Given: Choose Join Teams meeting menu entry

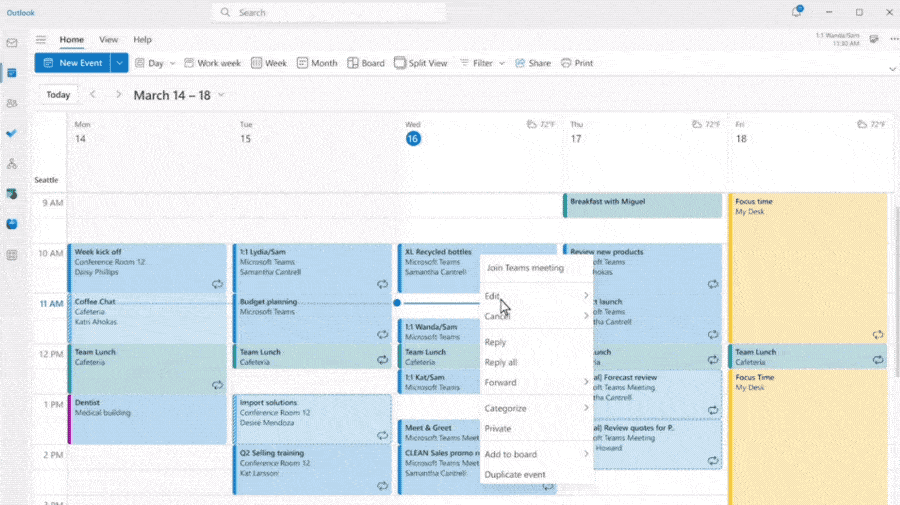Looking at the screenshot, I should click(x=525, y=268).
